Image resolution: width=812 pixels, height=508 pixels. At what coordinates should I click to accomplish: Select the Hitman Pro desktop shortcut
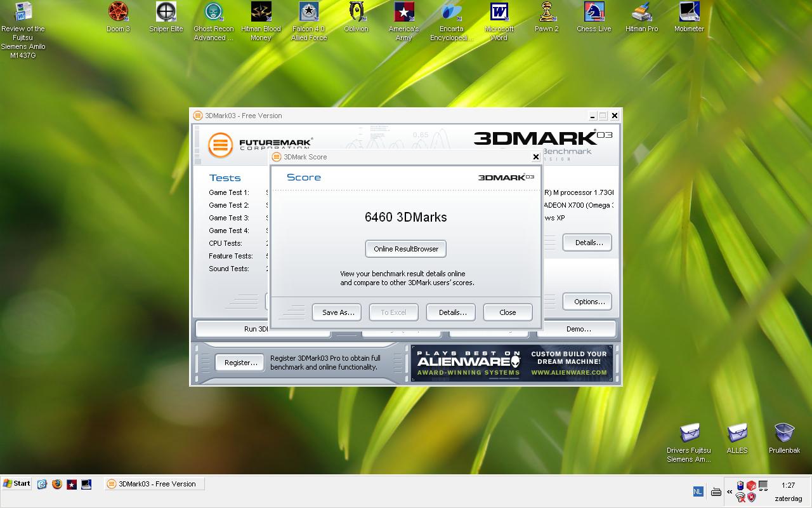pos(641,17)
